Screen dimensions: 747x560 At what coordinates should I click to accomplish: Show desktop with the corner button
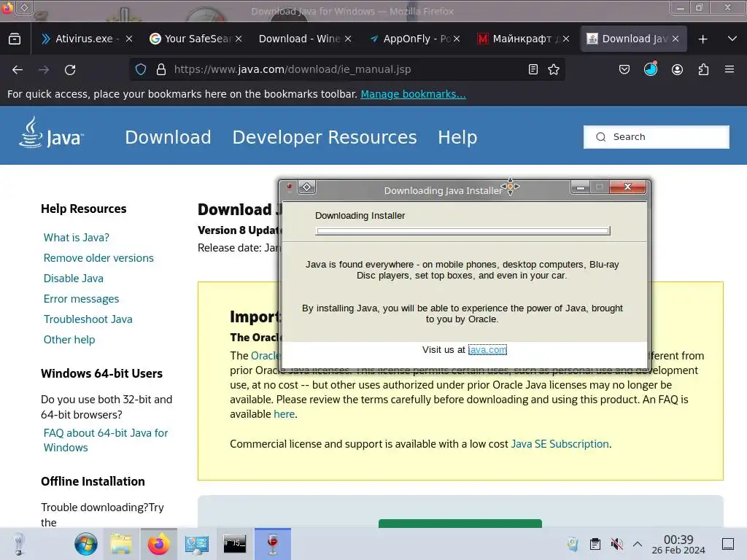728,544
